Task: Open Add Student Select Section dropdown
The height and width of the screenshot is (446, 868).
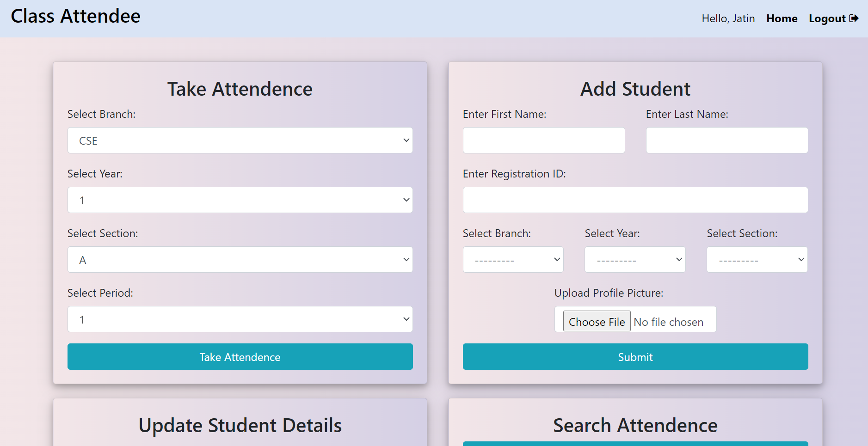Action: [757, 260]
